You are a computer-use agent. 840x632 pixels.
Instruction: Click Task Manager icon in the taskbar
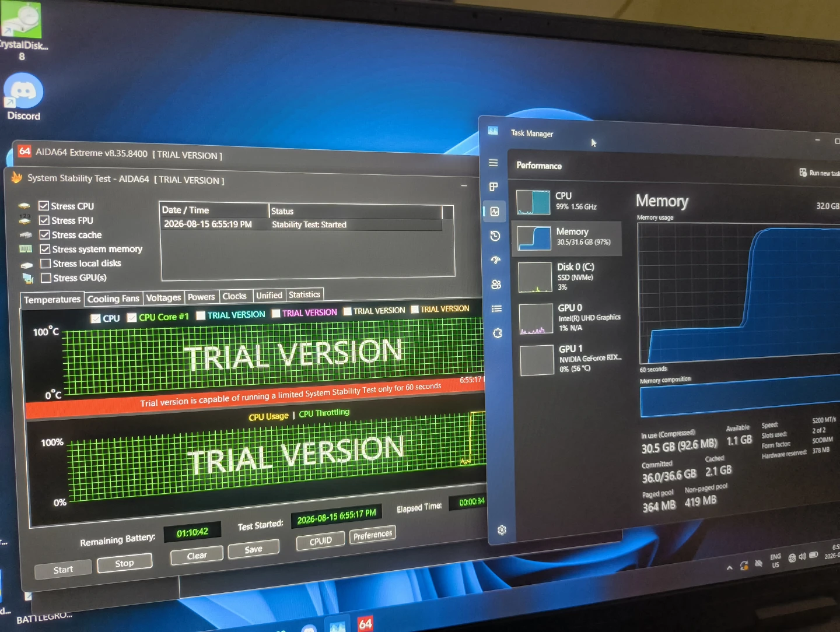point(337,626)
